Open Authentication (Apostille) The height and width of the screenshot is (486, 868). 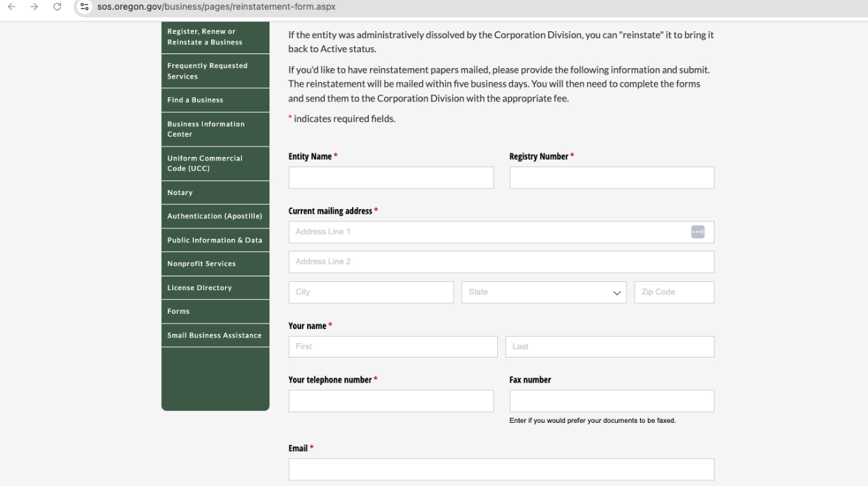[x=216, y=216]
